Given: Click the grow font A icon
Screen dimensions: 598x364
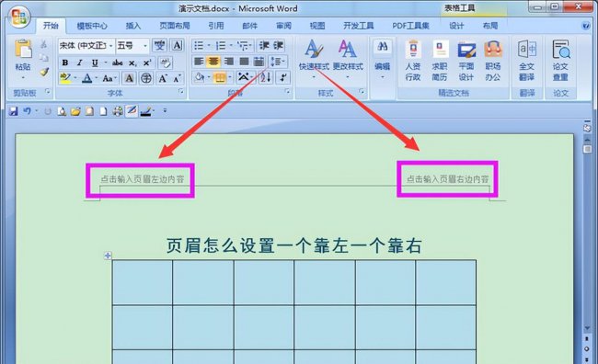Looking at the screenshot, I should tap(163, 78).
